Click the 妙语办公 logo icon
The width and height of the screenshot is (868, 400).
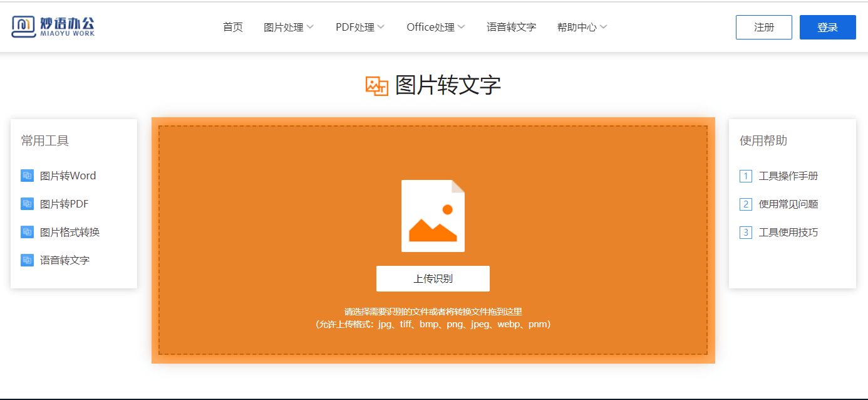pos(23,26)
